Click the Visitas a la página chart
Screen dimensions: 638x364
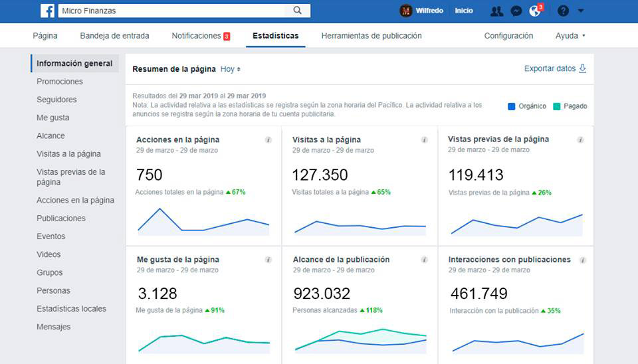[360, 228]
